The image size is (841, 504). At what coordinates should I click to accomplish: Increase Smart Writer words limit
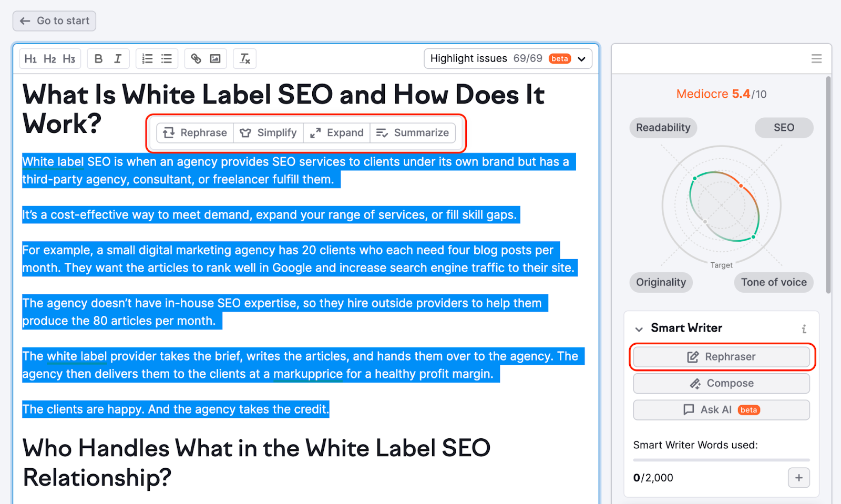coord(798,478)
